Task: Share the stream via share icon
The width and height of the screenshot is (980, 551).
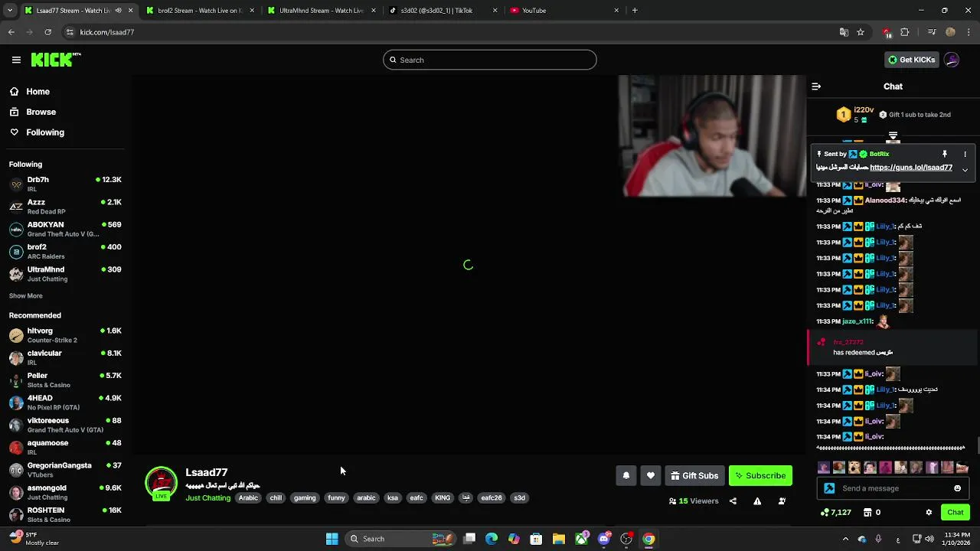Action: [x=733, y=501]
